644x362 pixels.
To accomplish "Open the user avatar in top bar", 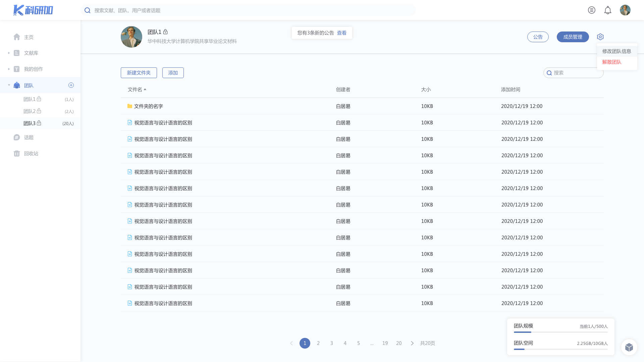I will pyautogui.click(x=625, y=10).
